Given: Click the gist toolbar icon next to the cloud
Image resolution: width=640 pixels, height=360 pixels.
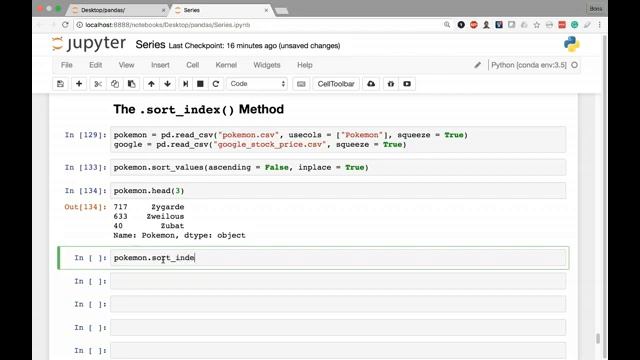Looking at the screenshot, I should [391, 84].
